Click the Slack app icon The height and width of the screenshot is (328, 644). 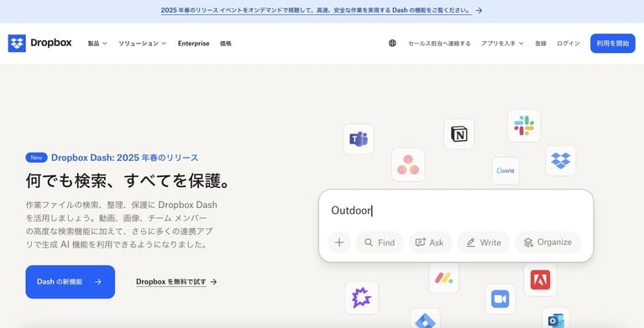(524, 126)
